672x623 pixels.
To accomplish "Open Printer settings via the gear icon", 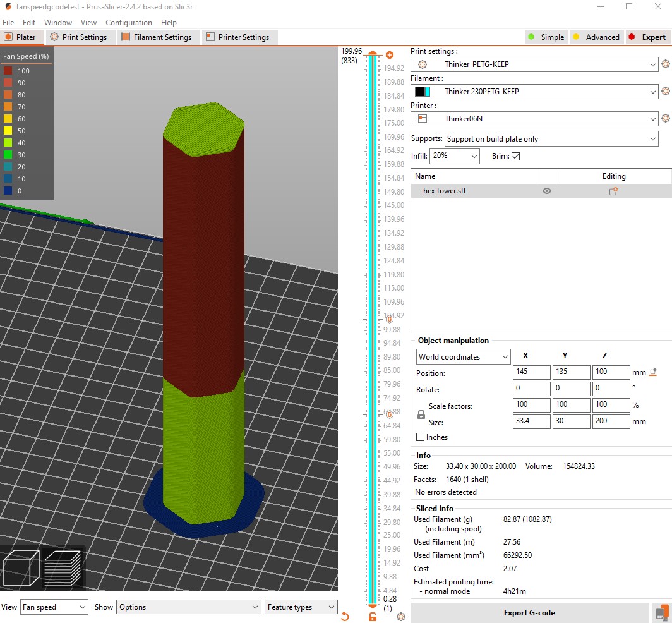I will (x=665, y=118).
